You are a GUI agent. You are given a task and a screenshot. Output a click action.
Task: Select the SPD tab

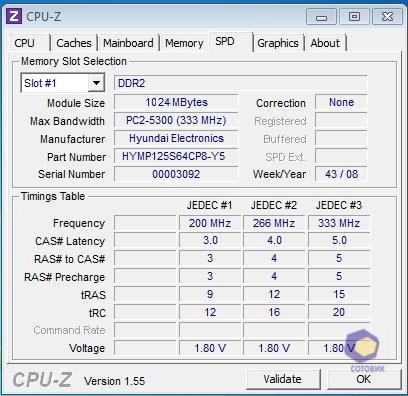[225, 41]
